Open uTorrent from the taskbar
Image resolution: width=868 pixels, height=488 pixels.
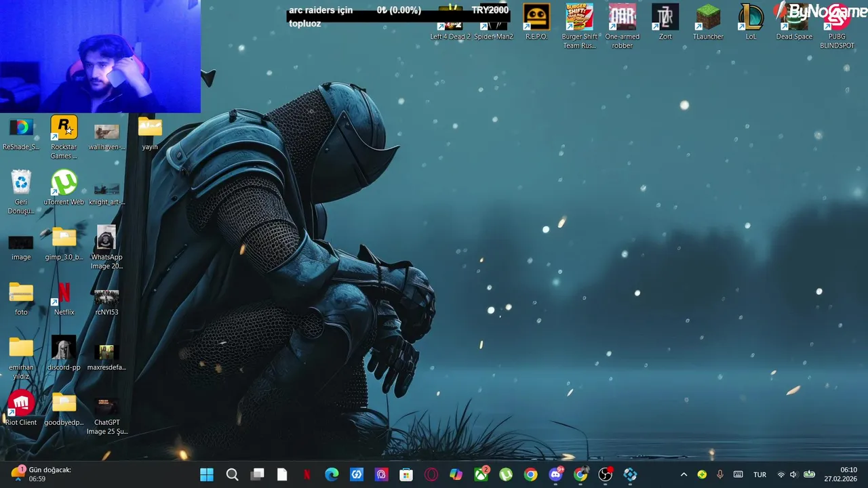(506, 474)
